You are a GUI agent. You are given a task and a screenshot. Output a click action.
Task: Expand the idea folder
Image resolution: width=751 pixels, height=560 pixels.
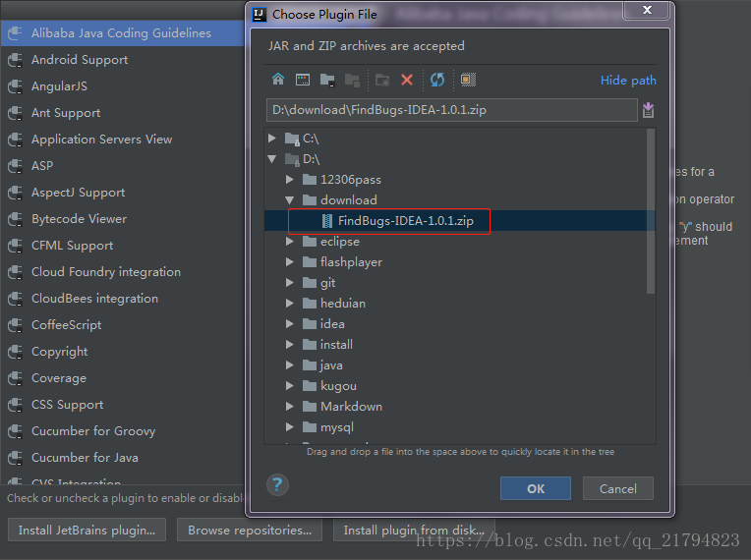click(290, 324)
